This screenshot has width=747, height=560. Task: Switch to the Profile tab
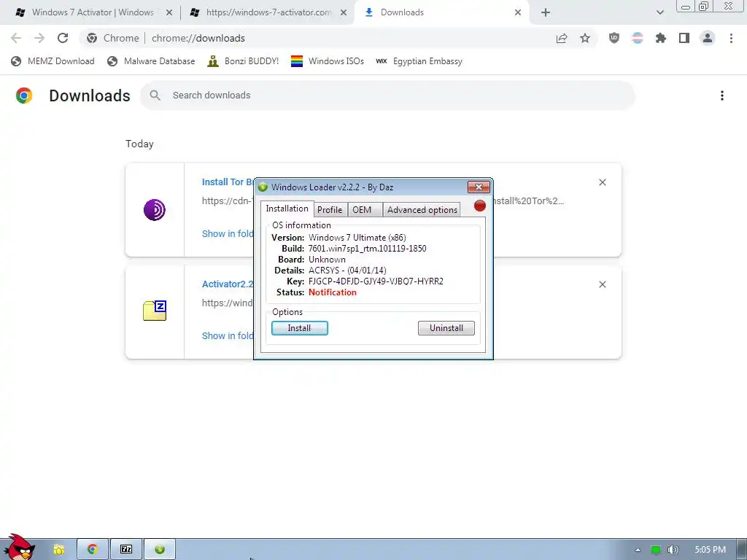(330, 209)
